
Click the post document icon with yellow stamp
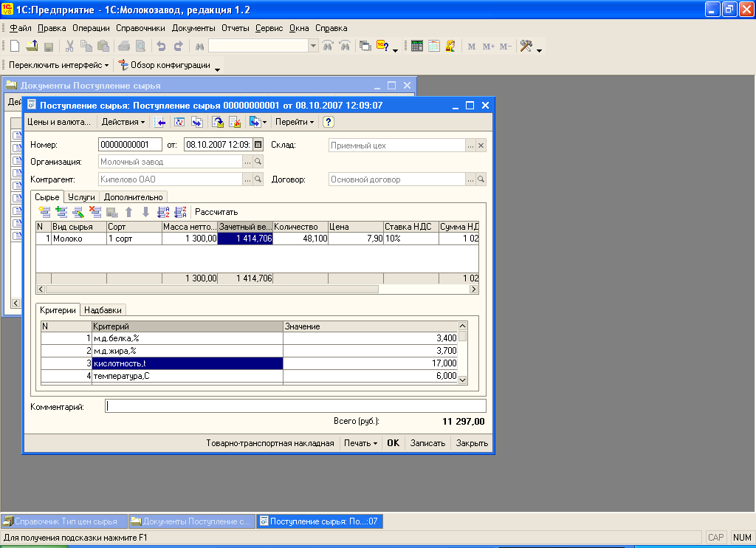point(218,122)
